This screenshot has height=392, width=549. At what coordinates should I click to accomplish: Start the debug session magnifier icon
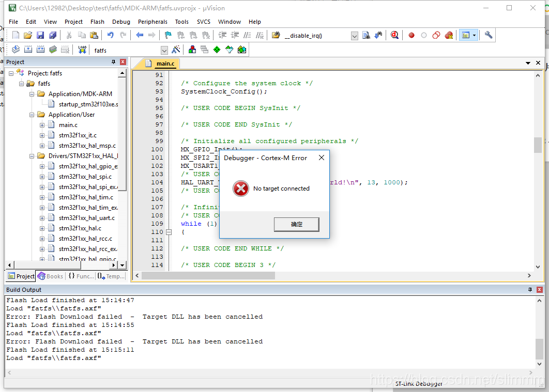(x=394, y=35)
